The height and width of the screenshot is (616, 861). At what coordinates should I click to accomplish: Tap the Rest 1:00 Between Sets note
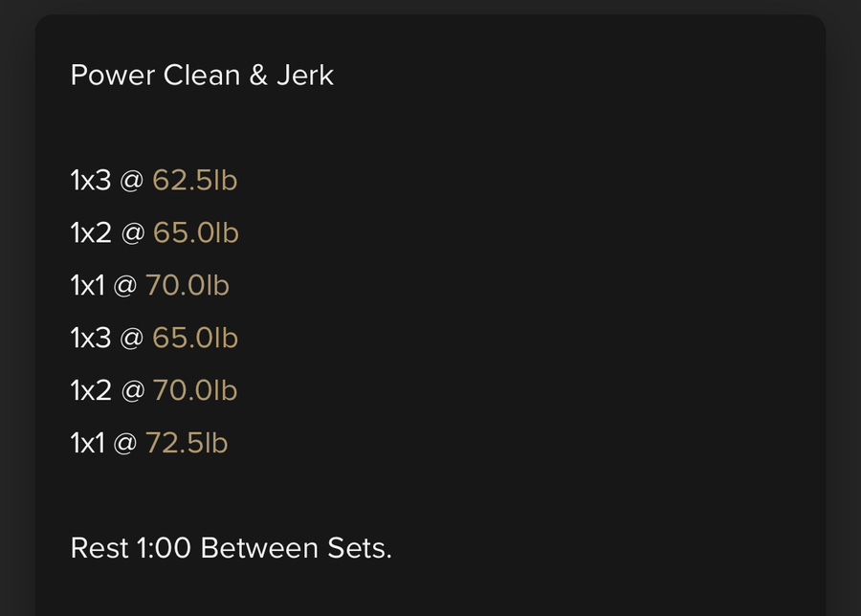(x=232, y=548)
